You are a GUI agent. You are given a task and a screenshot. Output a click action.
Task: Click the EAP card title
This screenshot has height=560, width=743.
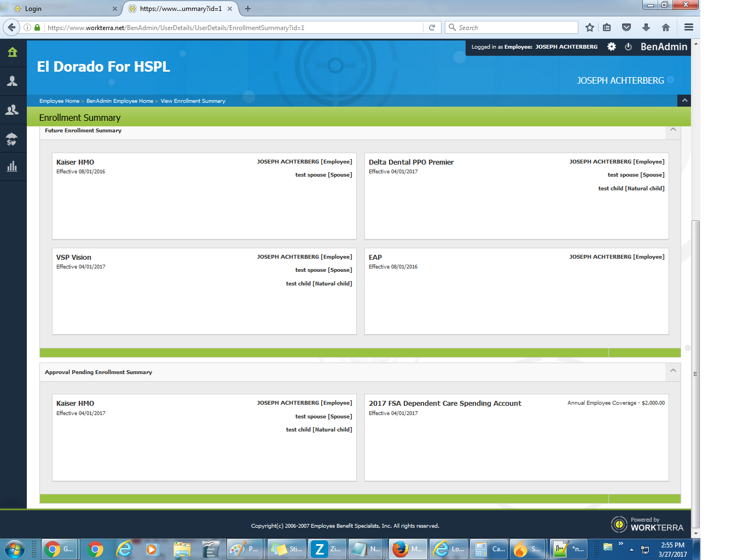coord(375,258)
